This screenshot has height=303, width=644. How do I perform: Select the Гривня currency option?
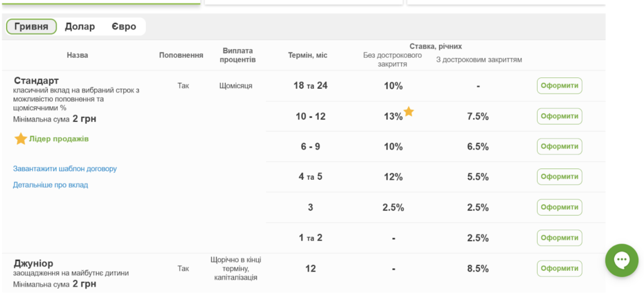(31, 26)
